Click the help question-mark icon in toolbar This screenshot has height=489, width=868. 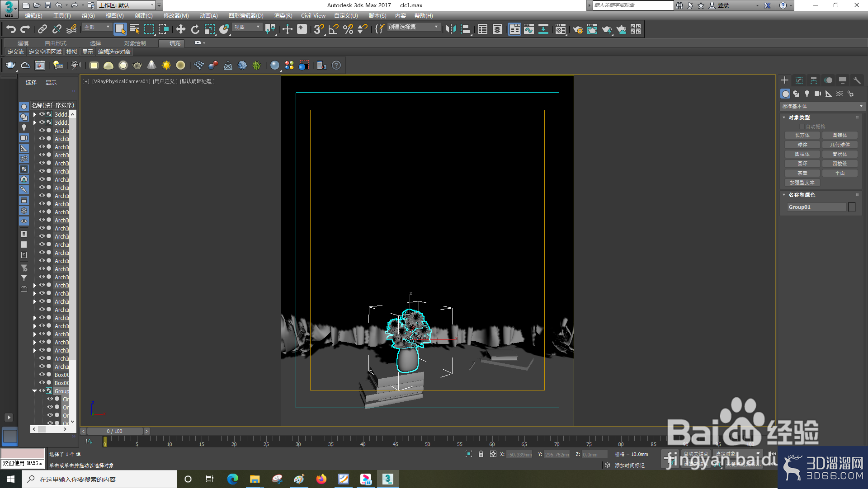pyautogui.click(x=336, y=65)
